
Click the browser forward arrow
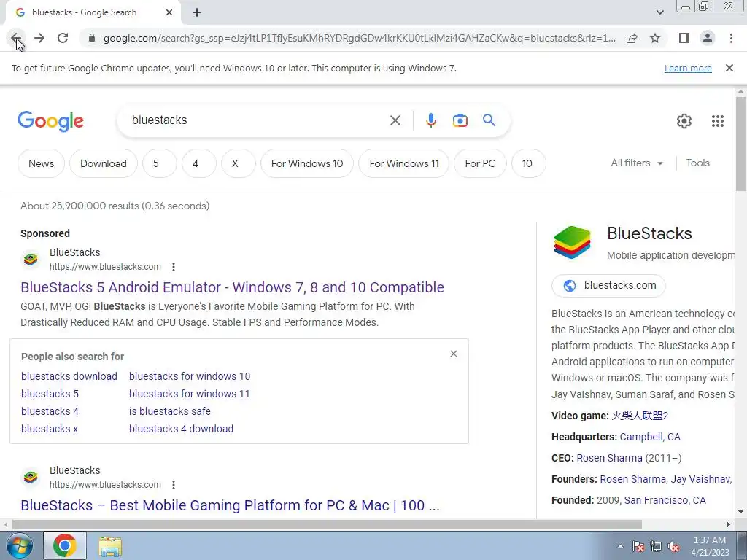[39, 38]
